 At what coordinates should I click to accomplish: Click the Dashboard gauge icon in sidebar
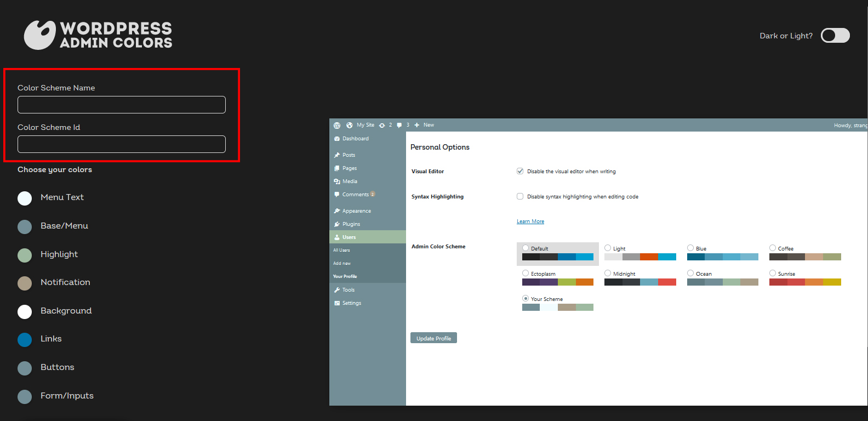point(337,139)
